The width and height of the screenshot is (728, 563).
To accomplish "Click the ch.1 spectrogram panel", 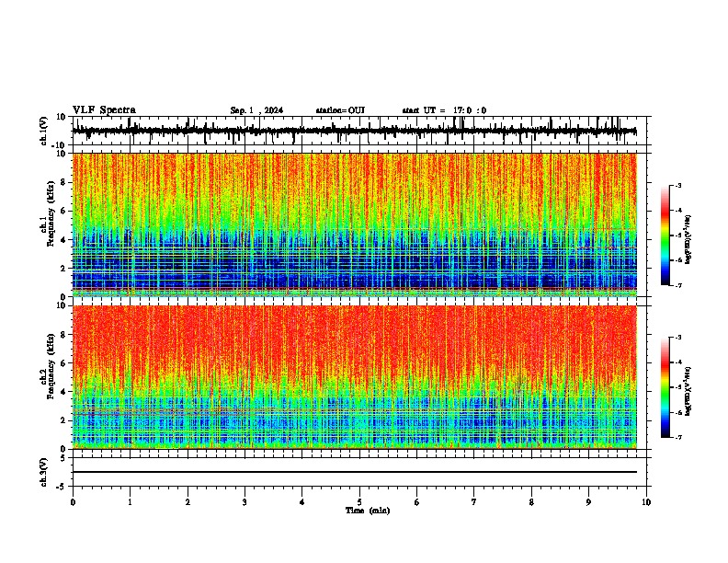I will point(354,224).
